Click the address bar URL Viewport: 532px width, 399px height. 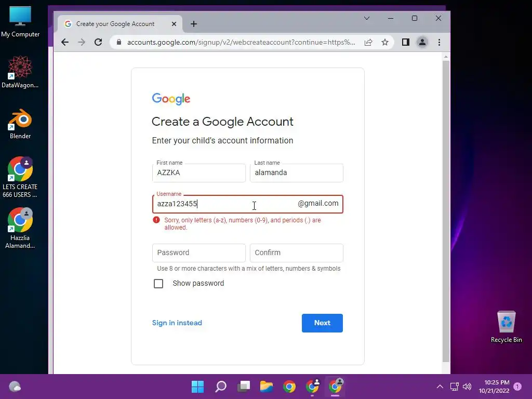click(241, 42)
